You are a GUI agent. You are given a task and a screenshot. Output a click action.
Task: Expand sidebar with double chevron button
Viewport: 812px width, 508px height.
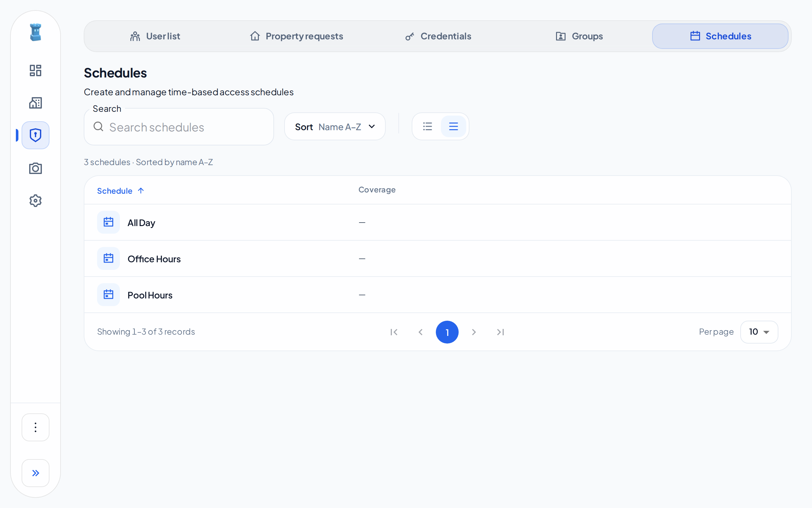[36, 473]
